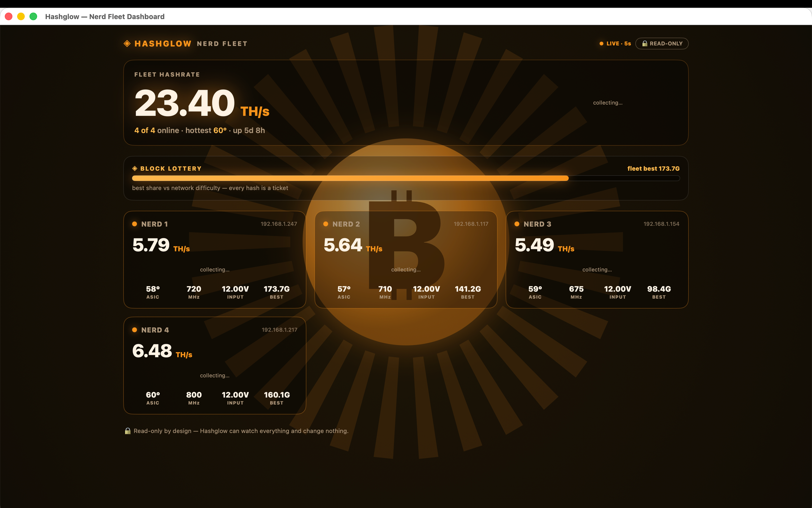Click the NERD 3 online status dot
The image size is (812, 508).
[x=517, y=224]
